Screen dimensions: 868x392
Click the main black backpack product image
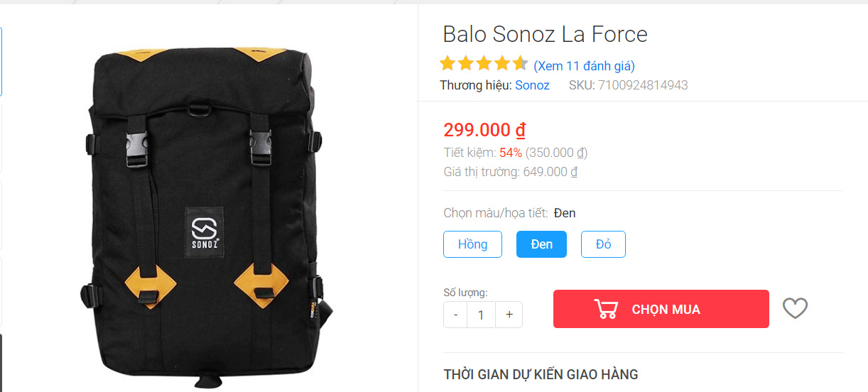click(205, 217)
